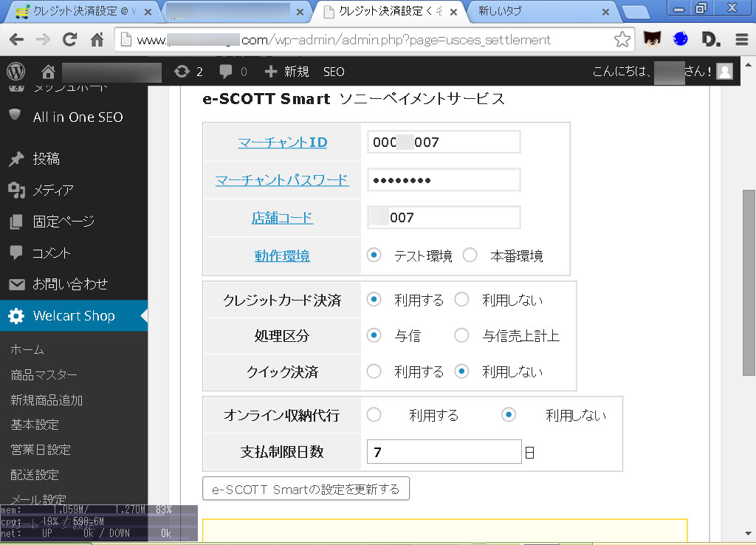Screen dimensions: 756x545
Task: Click the user avatar in admin bar
Action: coord(725,72)
